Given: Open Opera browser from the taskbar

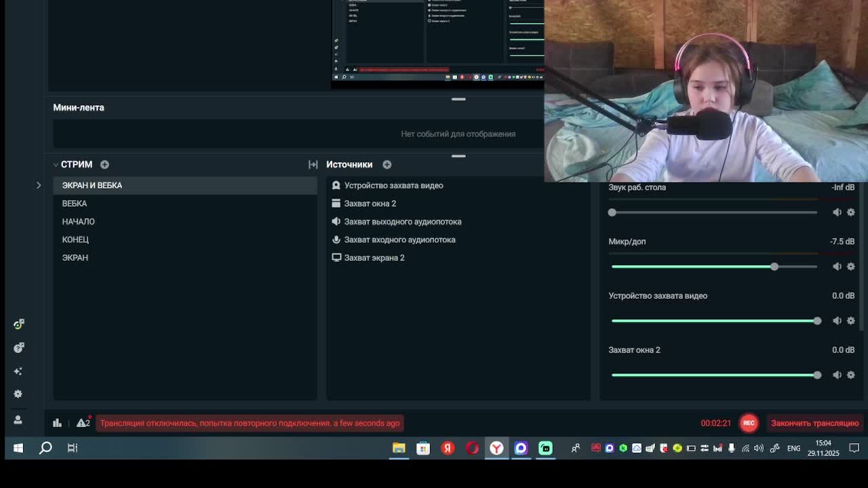Looking at the screenshot, I should pyautogui.click(x=472, y=448).
